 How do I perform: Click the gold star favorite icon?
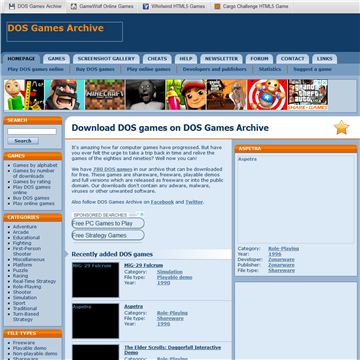pos(341,127)
